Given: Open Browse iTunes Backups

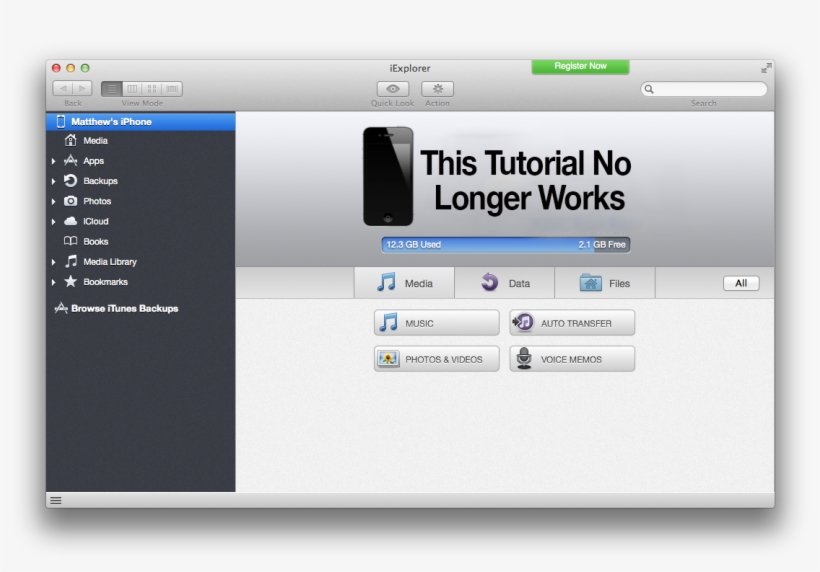Looking at the screenshot, I should click(124, 308).
